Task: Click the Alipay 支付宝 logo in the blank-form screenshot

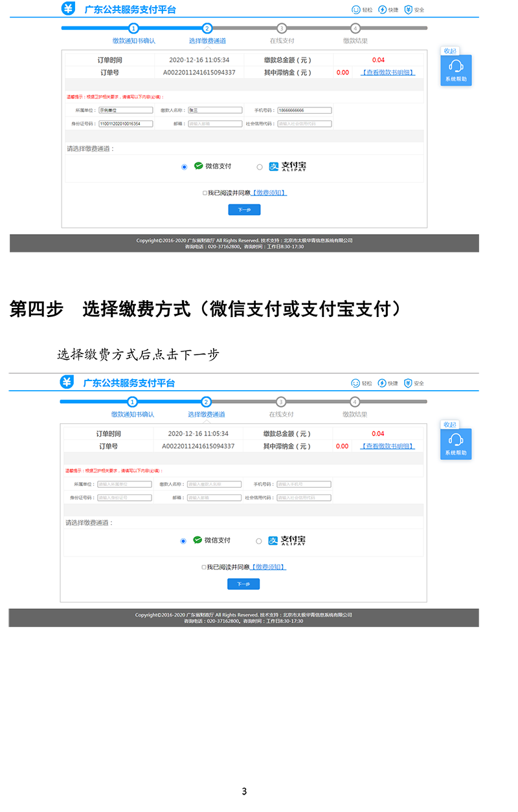Action: [x=287, y=540]
